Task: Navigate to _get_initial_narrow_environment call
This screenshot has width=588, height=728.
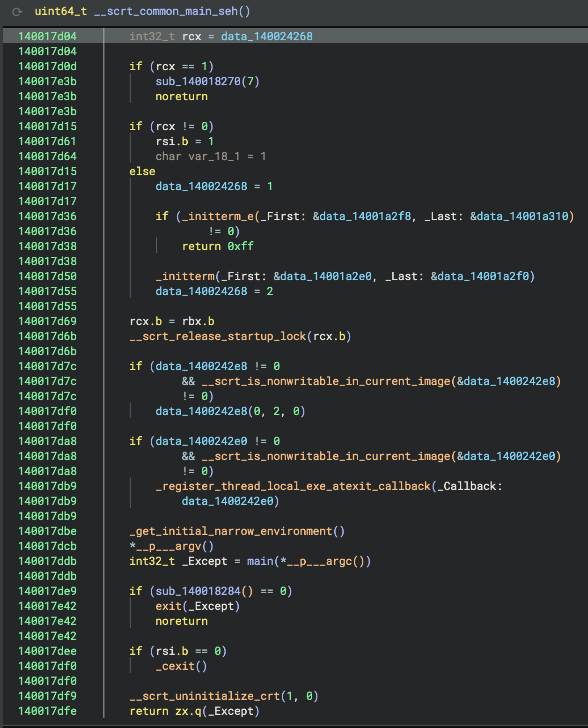Action: (x=231, y=531)
